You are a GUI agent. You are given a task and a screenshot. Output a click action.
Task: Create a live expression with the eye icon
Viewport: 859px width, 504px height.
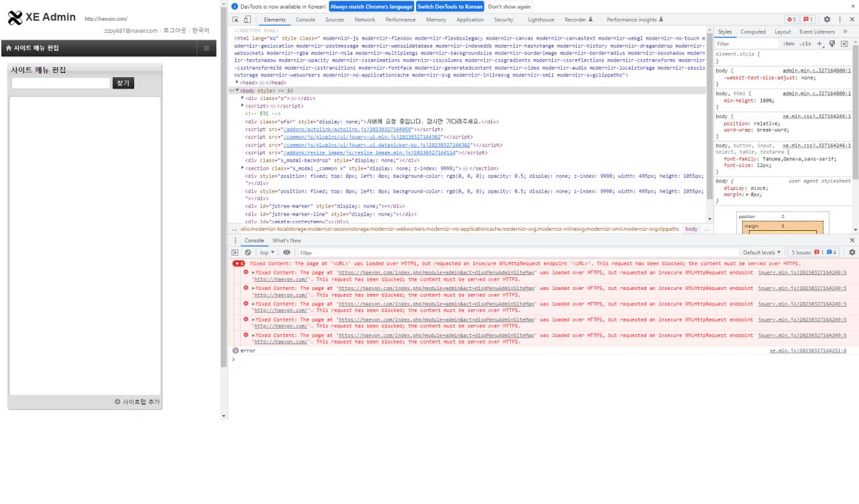(x=287, y=252)
